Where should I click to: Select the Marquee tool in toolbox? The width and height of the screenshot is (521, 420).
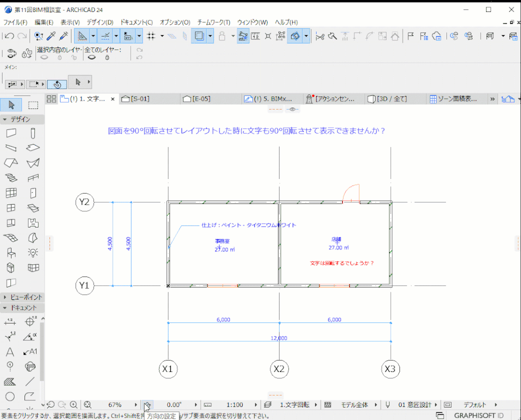pos(33,105)
